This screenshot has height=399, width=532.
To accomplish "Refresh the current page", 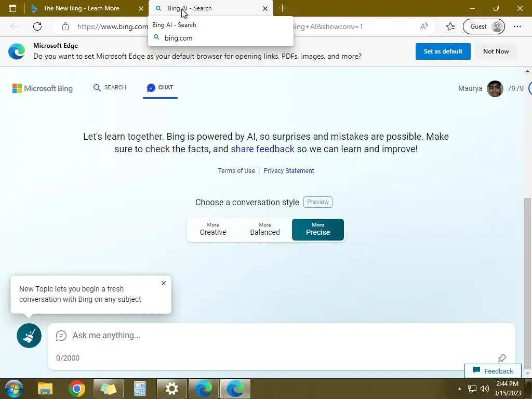I will (37, 26).
